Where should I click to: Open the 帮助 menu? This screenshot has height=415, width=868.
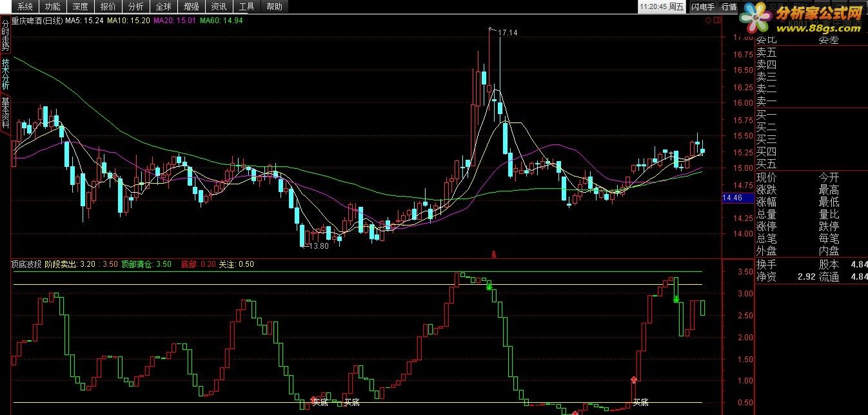(x=274, y=6)
